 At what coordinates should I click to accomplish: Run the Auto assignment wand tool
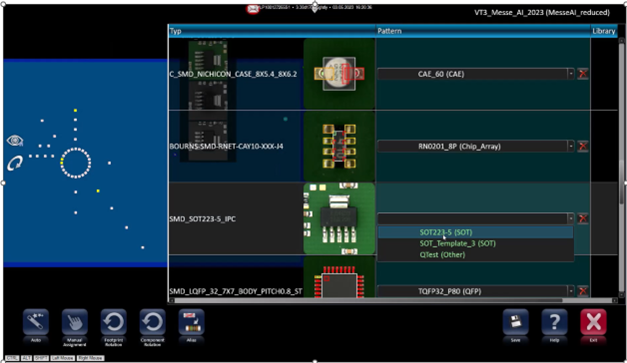pyautogui.click(x=36, y=322)
